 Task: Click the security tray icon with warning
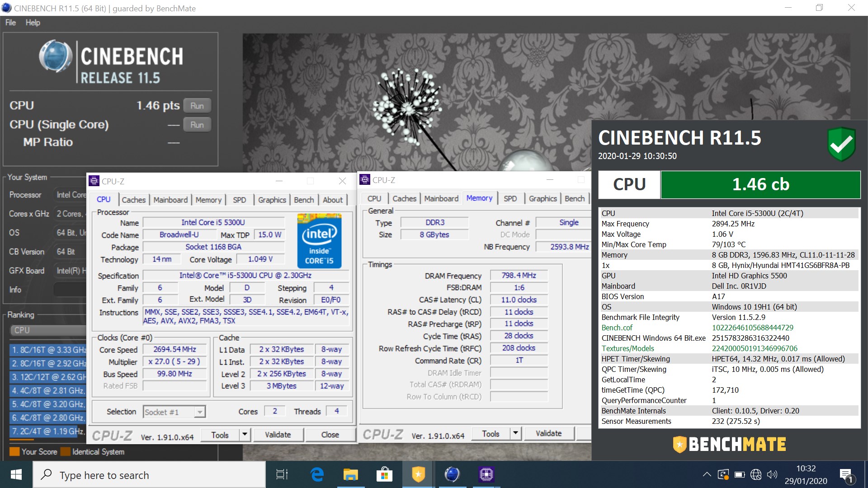[723, 474]
